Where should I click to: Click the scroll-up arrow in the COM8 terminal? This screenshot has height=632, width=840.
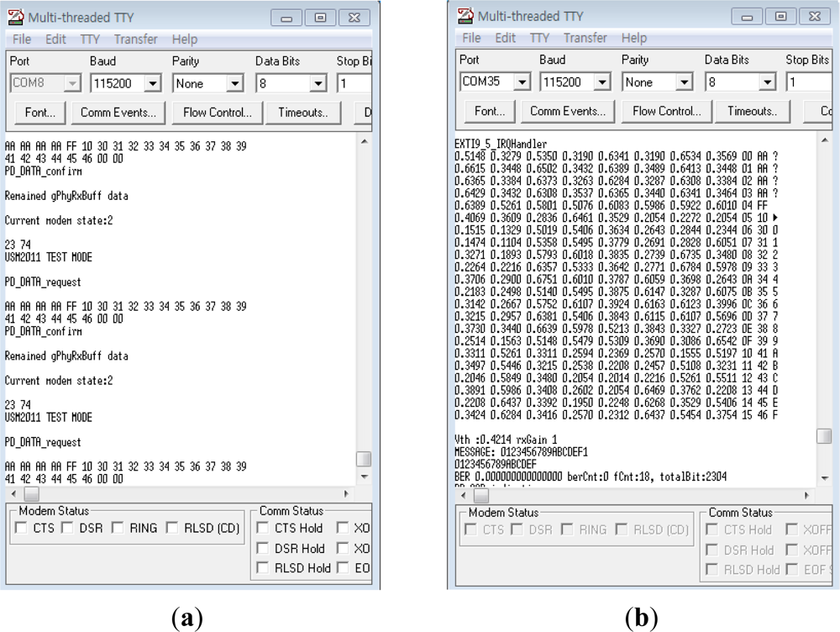tap(363, 142)
